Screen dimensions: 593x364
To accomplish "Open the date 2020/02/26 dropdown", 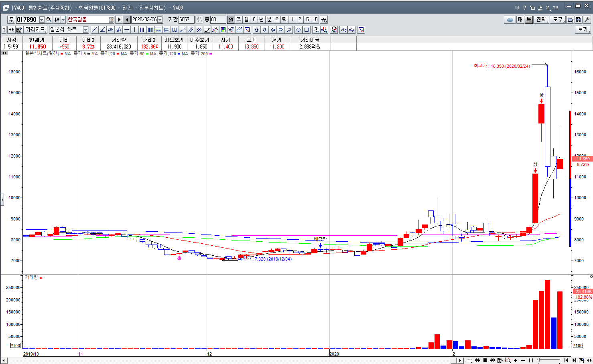I will click(160, 20).
